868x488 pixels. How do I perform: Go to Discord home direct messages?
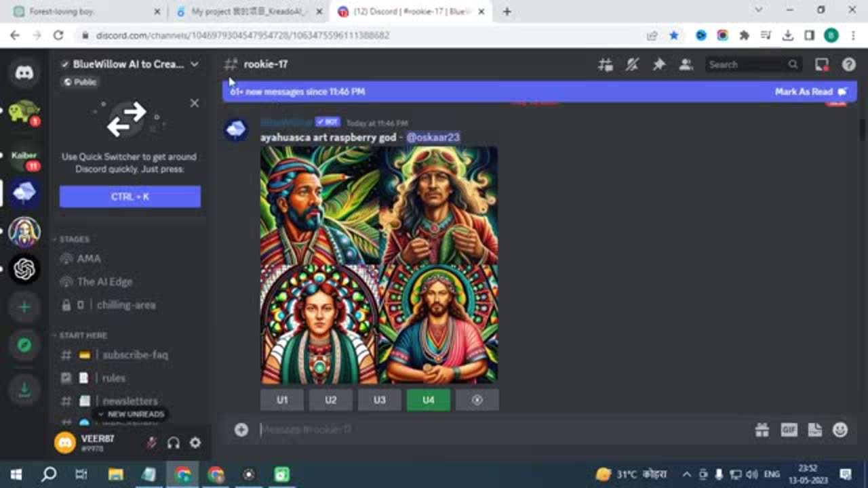click(x=24, y=73)
